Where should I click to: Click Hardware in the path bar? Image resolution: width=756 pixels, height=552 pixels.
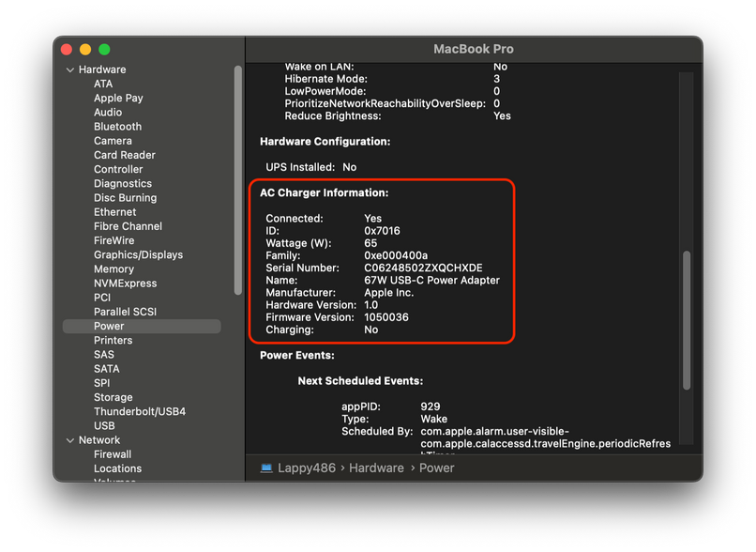tap(376, 468)
